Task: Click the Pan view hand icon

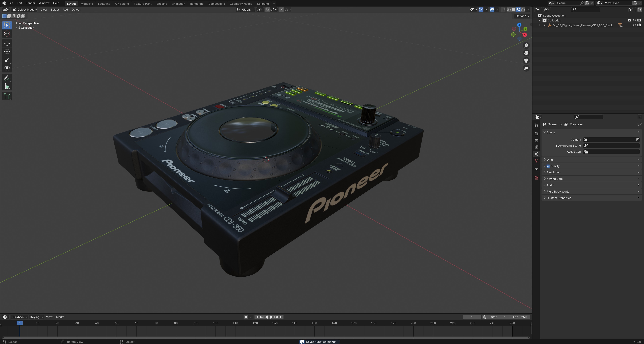Action: [x=526, y=53]
